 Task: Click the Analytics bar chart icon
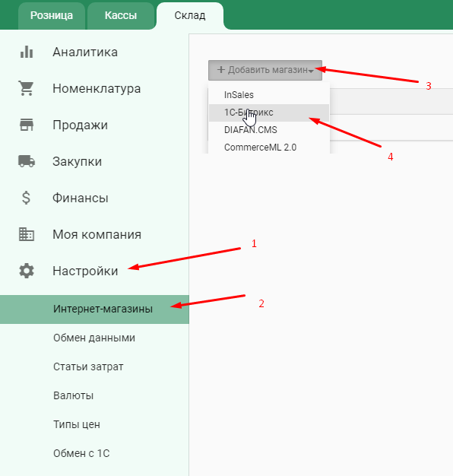pyautogui.click(x=27, y=52)
